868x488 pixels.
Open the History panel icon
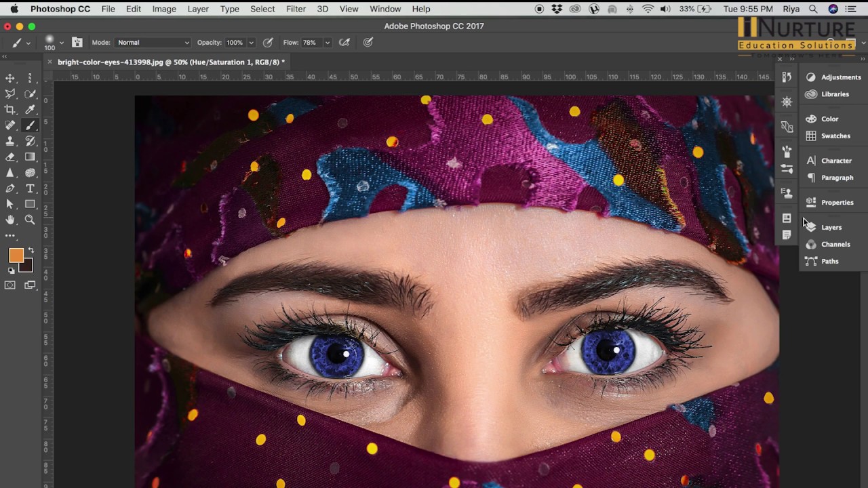(787, 77)
